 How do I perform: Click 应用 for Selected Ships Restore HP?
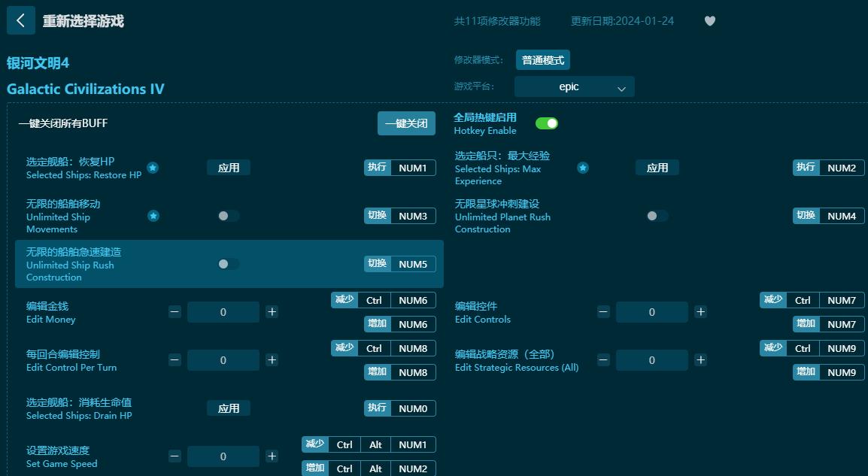pyautogui.click(x=229, y=168)
